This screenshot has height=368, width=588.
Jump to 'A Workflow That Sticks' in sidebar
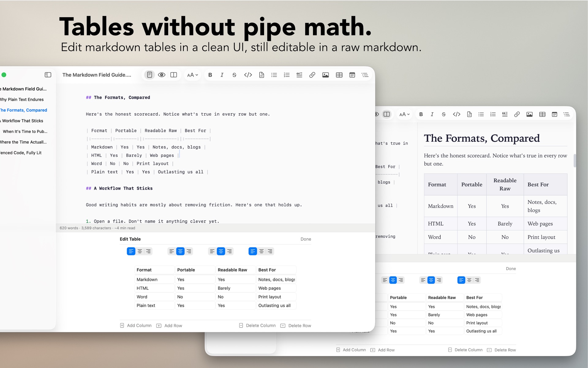coord(22,121)
